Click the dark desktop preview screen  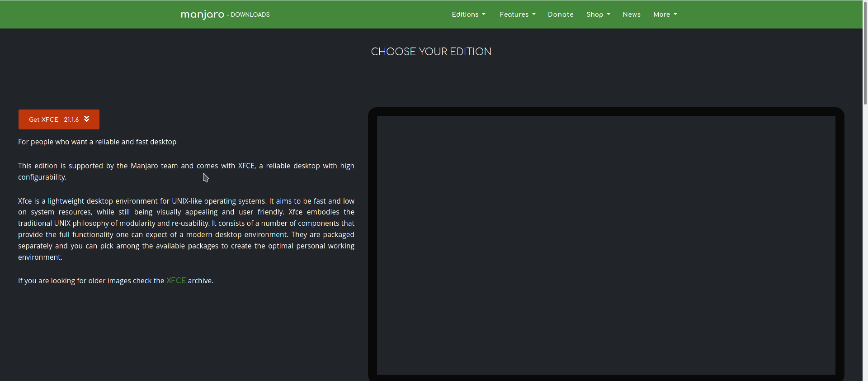pos(606,245)
